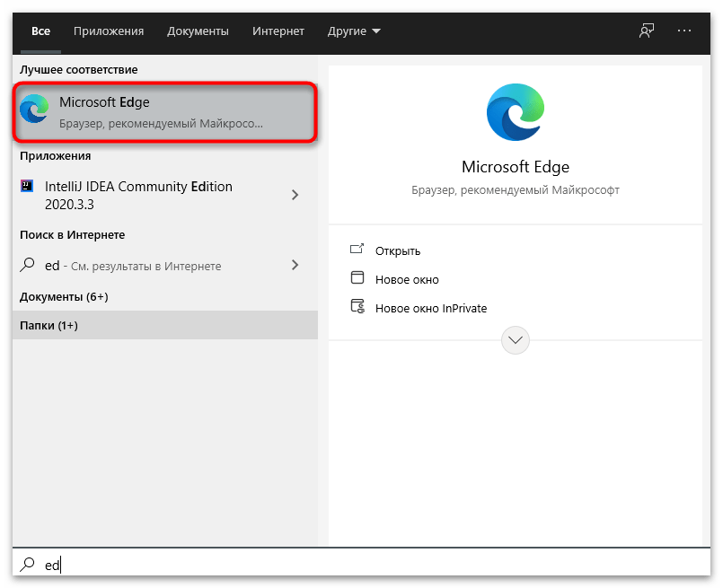Viewport: 723px width, 588px height.
Task: Switch to the Документы tab
Action: (x=198, y=31)
